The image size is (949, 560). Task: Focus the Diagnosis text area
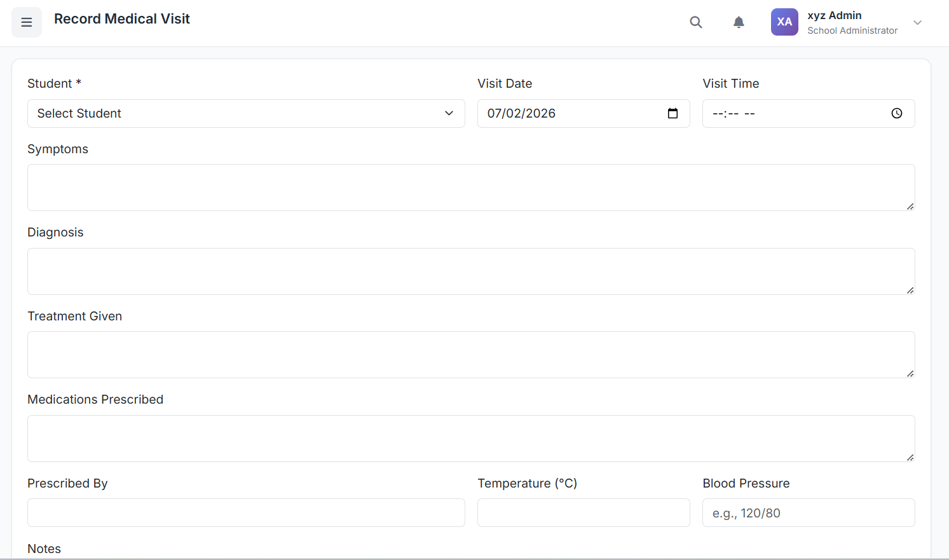pyautogui.click(x=470, y=271)
